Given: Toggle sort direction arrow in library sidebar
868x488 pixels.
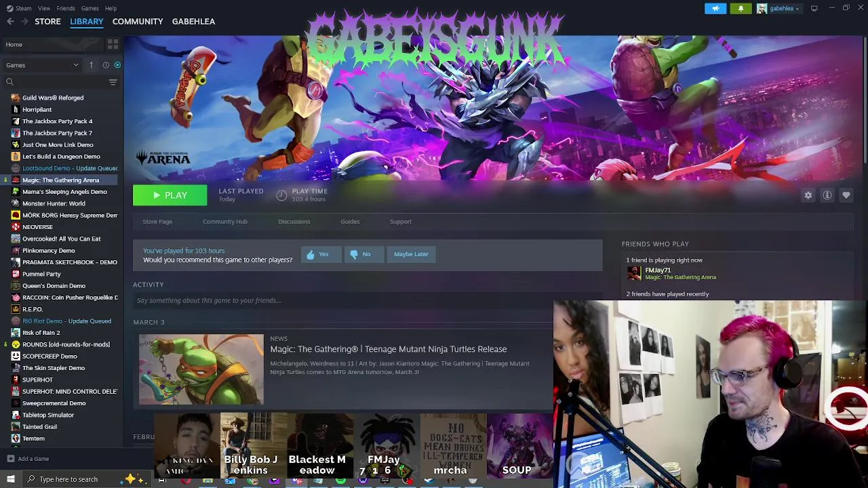Looking at the screenshot, I should 91,65.
